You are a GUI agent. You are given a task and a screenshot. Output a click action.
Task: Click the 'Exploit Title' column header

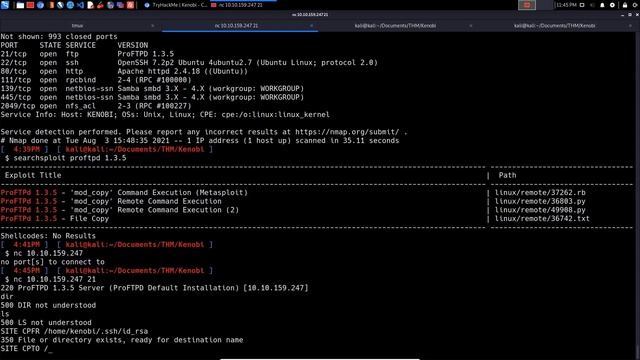33,175
